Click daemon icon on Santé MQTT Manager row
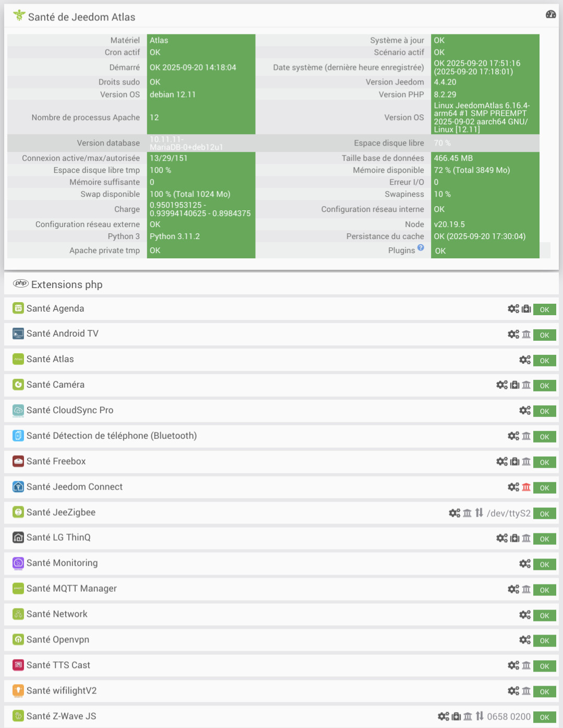 pos(526,589)
